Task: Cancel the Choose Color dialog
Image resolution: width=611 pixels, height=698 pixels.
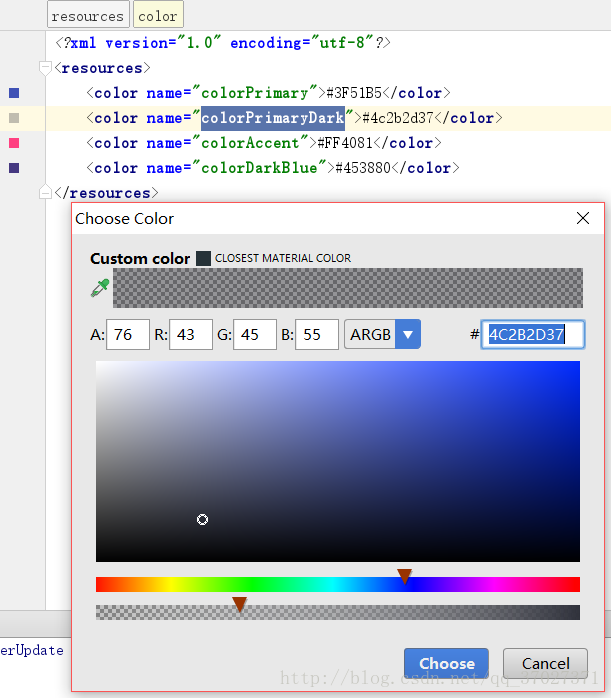Action: tap(546, 663)
